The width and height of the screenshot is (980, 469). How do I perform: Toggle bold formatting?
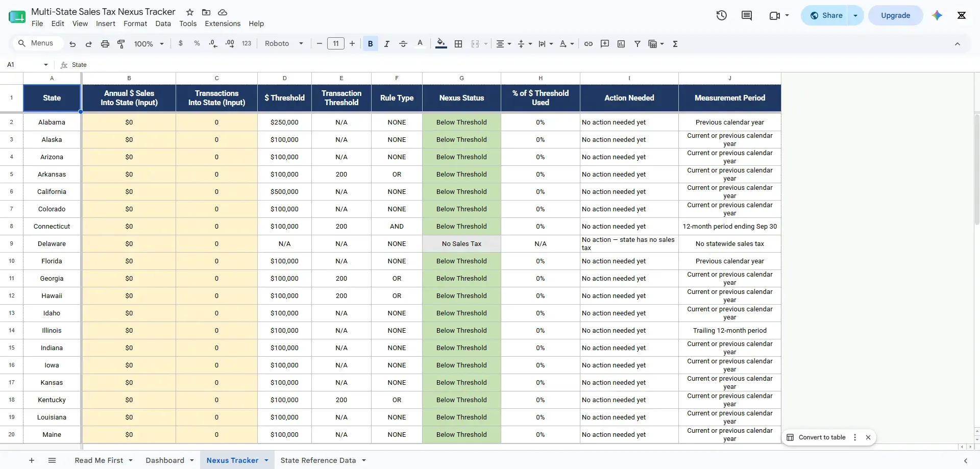coord(371,44)
